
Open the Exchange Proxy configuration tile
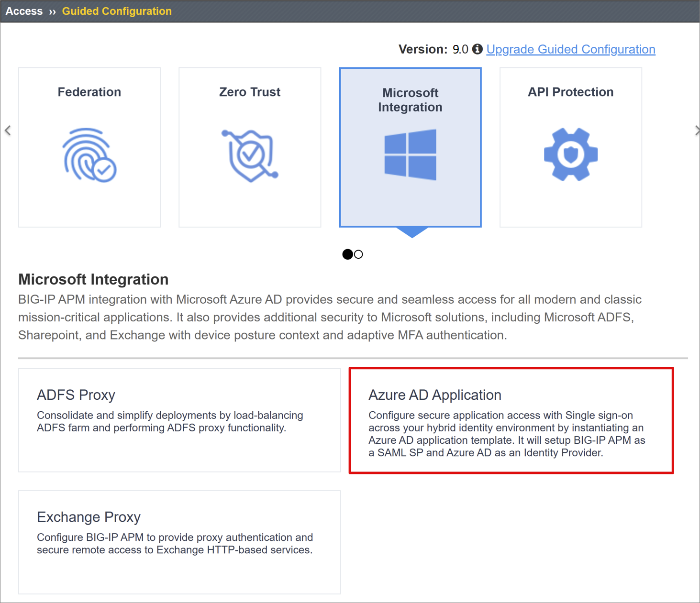pyautogui.click(x=179, y=542)
